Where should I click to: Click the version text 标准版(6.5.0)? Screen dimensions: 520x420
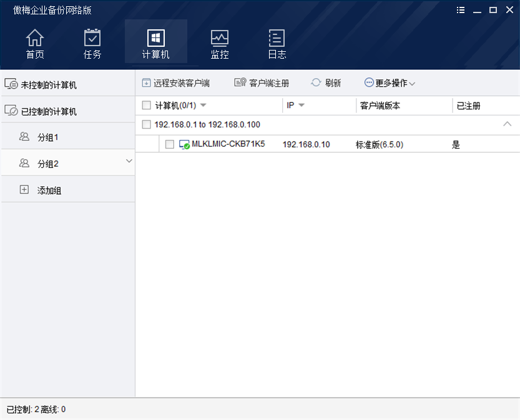click(380, 145)
